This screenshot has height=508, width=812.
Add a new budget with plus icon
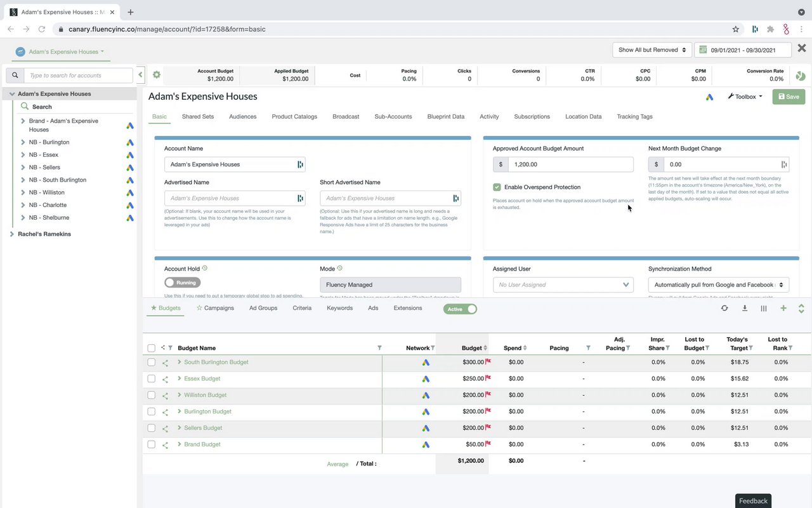point(783,308)
